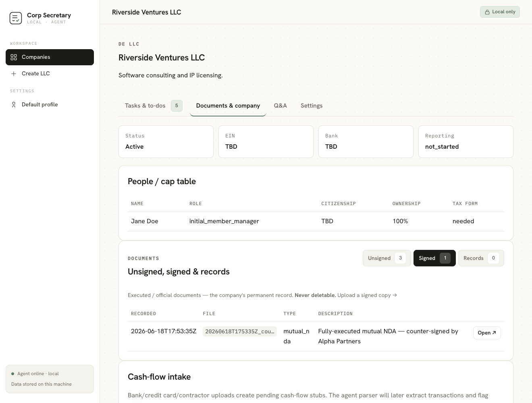
Task: Click the tax form value needed
Action: 463,221
